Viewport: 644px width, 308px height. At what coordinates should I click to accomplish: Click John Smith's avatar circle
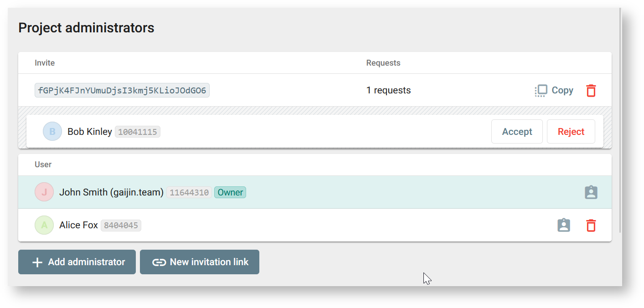pos(44,192)
